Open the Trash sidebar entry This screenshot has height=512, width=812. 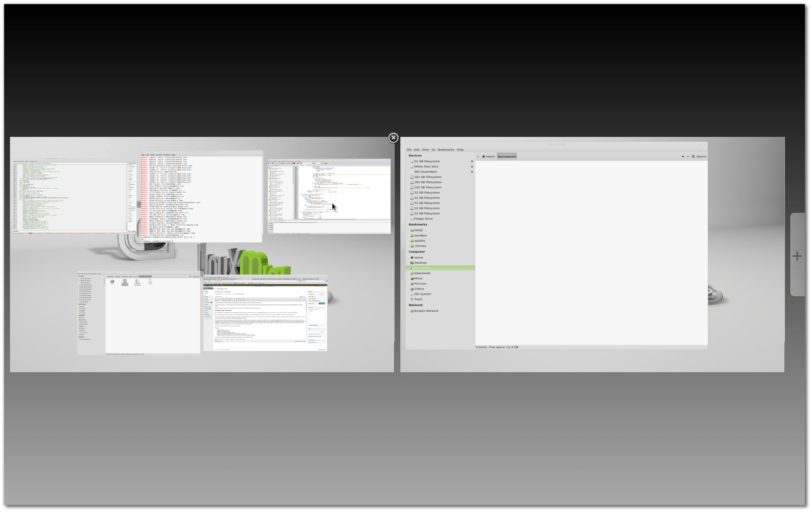(418, 299)
